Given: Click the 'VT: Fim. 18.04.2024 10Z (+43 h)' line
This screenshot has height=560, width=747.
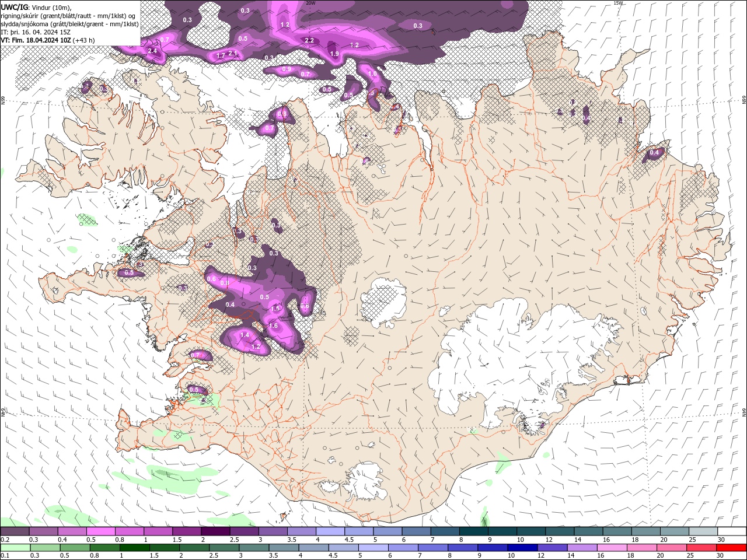Looking at the screenshot, I should click(48, 40).
